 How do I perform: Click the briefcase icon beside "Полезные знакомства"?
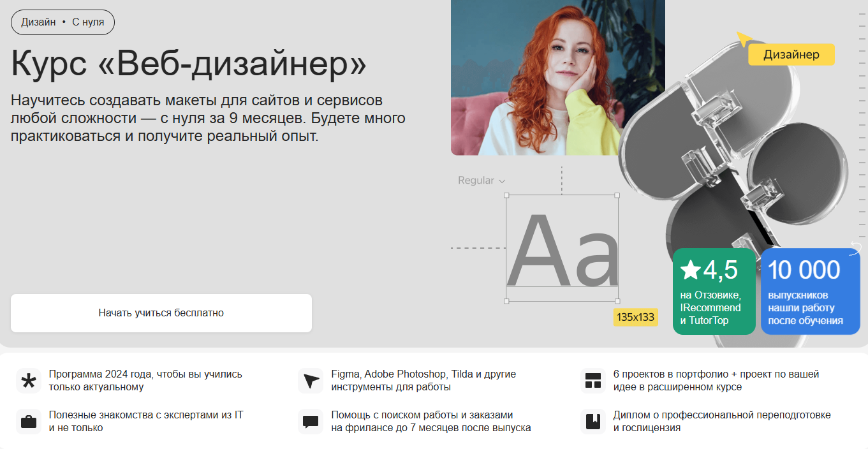(x=29, y=422)
